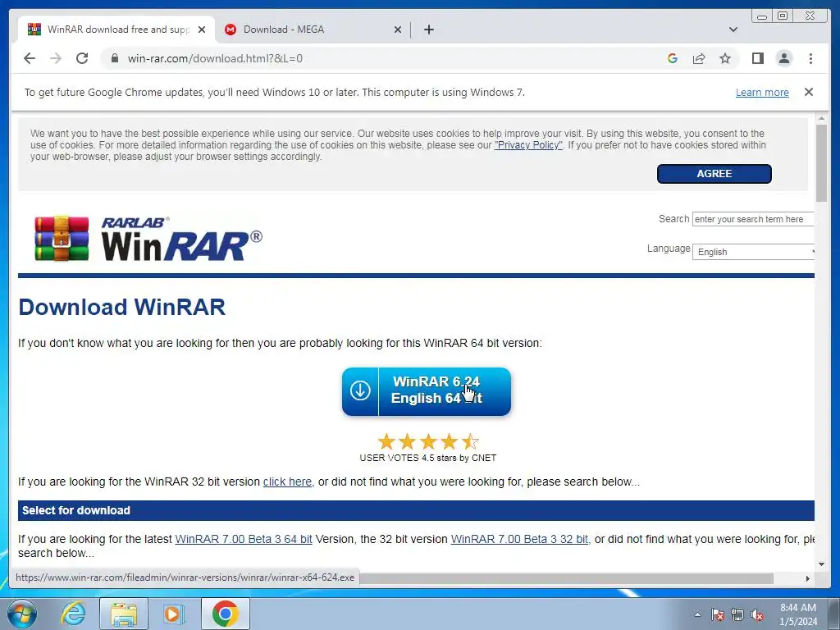
Task: Click the Chrome taskbar icon
Action: (225, 614)
